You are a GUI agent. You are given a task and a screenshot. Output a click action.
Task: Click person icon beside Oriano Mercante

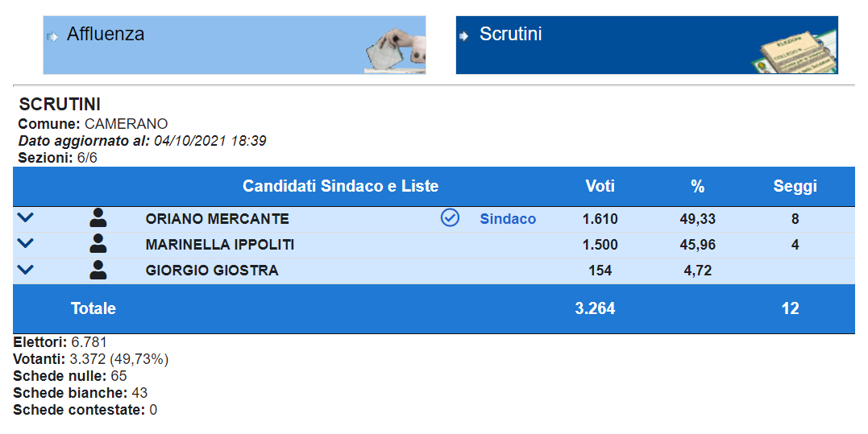(x=98, y=217)
